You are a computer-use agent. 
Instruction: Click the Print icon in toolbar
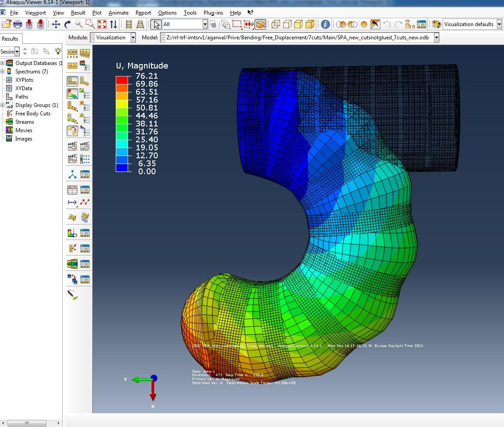[x=18, y=24]
